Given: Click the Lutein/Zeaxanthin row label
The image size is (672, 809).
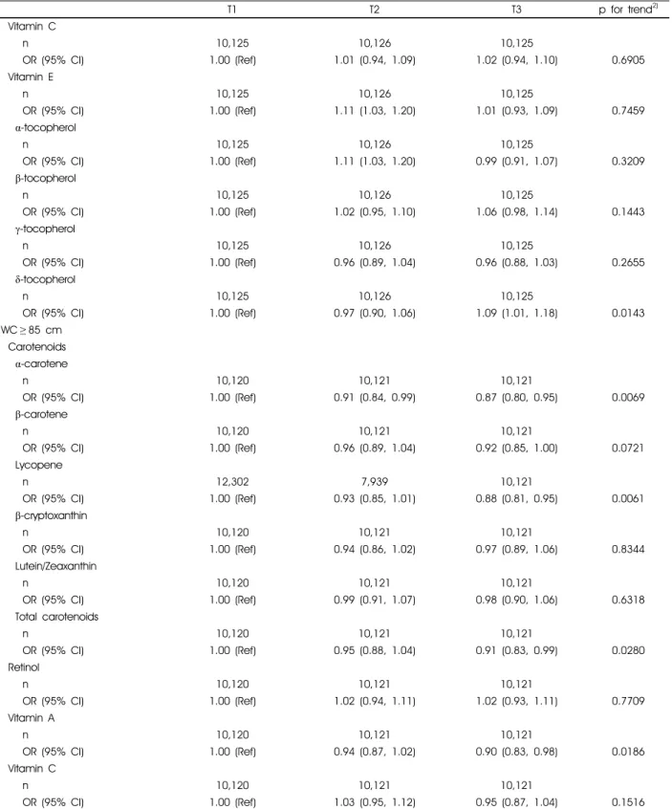Looking at the screenshot, I should 55,566.
